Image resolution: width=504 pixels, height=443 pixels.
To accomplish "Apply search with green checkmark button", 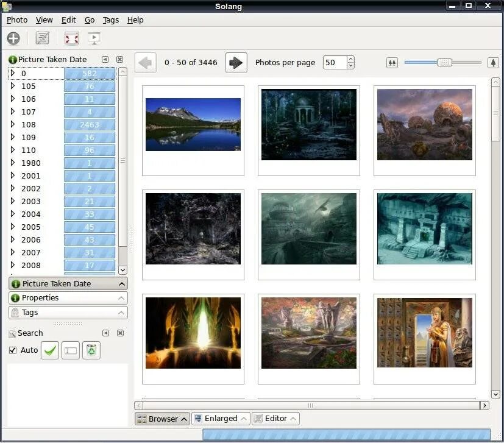I will 50,350.
